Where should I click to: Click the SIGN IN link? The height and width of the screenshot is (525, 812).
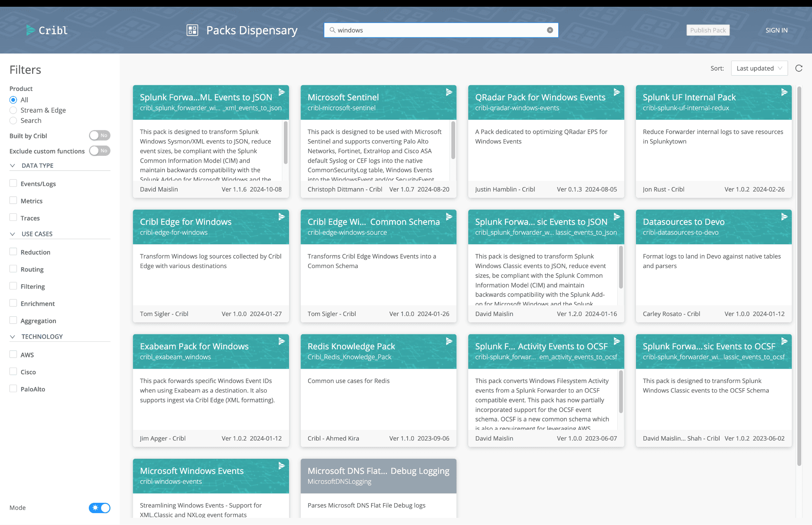776,30
